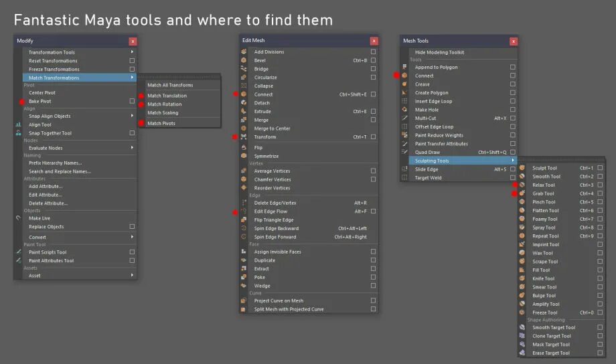Close the Mesh Tools menu panel

pyautogui.click(x=513, y=41)
